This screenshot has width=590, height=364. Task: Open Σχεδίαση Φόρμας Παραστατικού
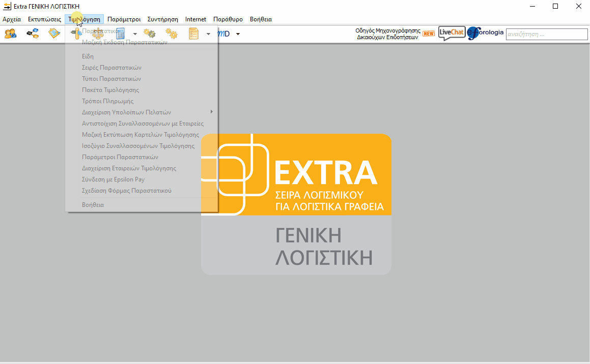coord(127,191)
